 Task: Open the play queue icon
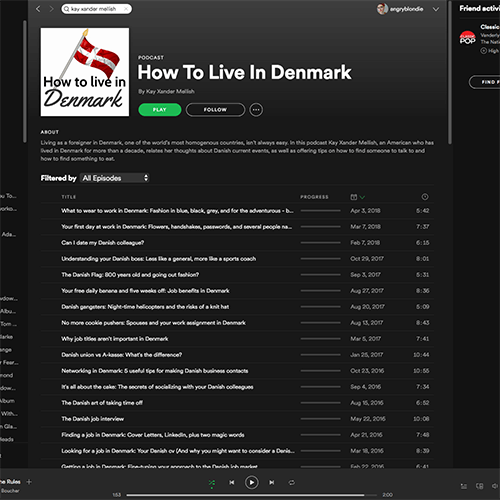click(464, 486)
